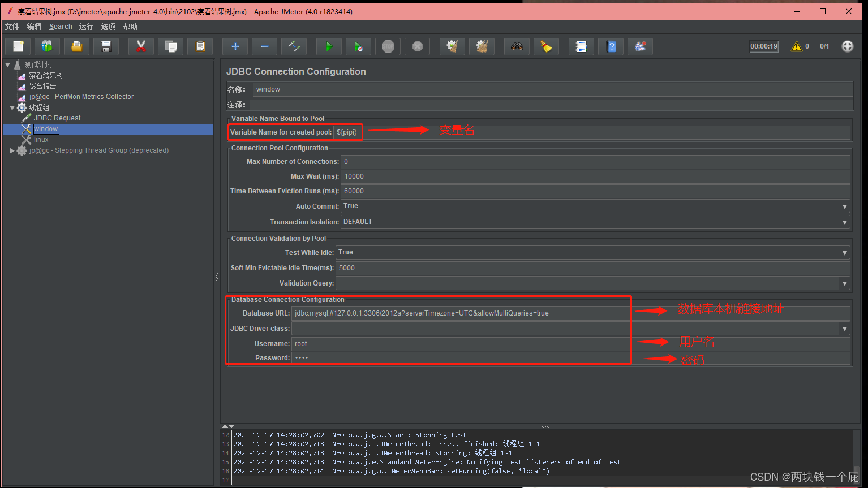The image size is (868, 488).
Task: Click log line 12 Stopping test
Action: (350, 435)
